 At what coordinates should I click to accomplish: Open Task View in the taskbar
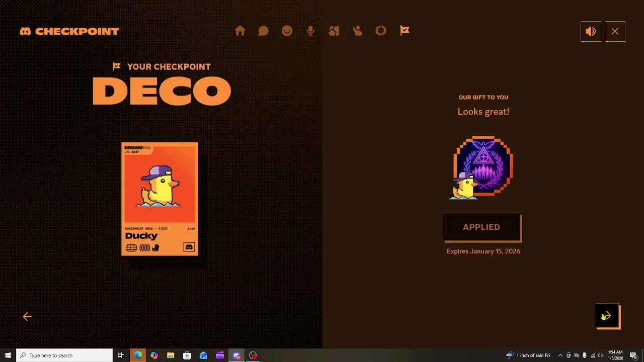tap(121, 355)
